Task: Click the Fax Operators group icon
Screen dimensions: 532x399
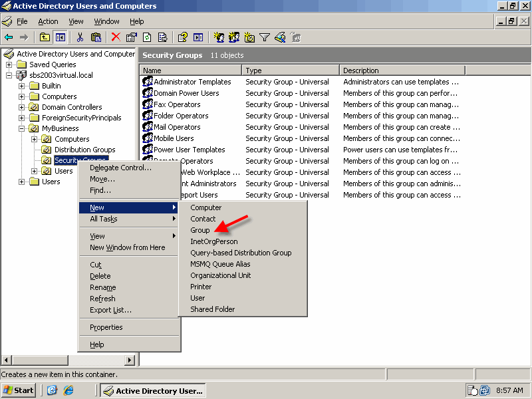Action: [x=148, y=104]
